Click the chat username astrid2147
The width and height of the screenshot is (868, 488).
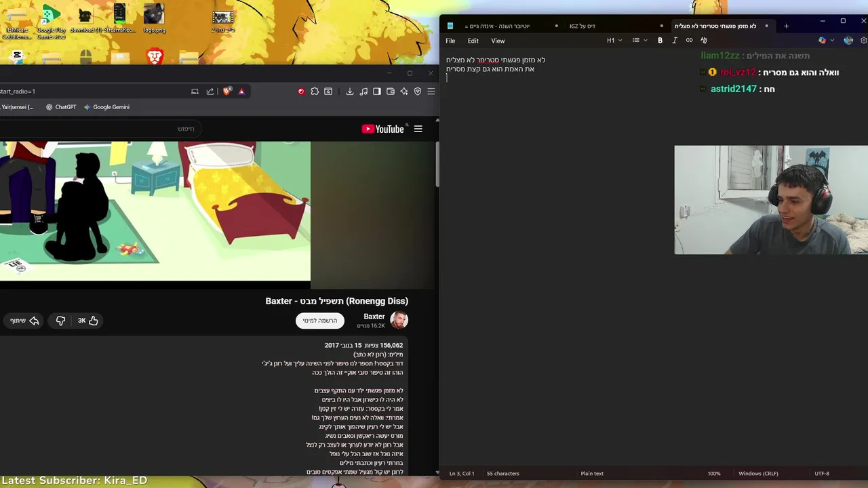pyautogui.click(x=734, y=89)
